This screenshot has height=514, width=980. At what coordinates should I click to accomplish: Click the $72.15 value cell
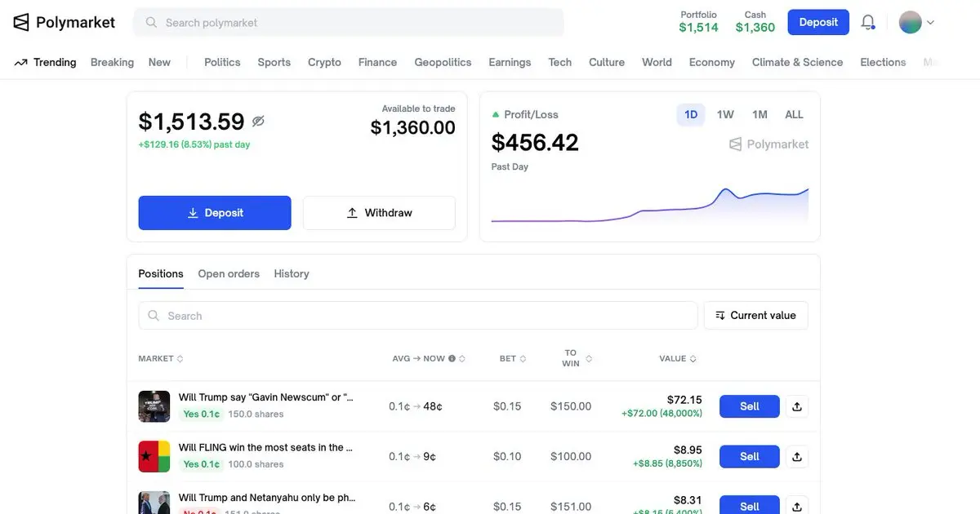tap(684, 400)
